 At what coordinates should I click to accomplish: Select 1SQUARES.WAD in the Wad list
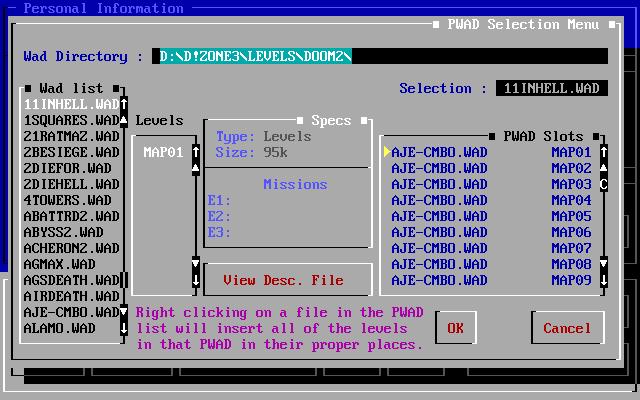coord(71,120)
